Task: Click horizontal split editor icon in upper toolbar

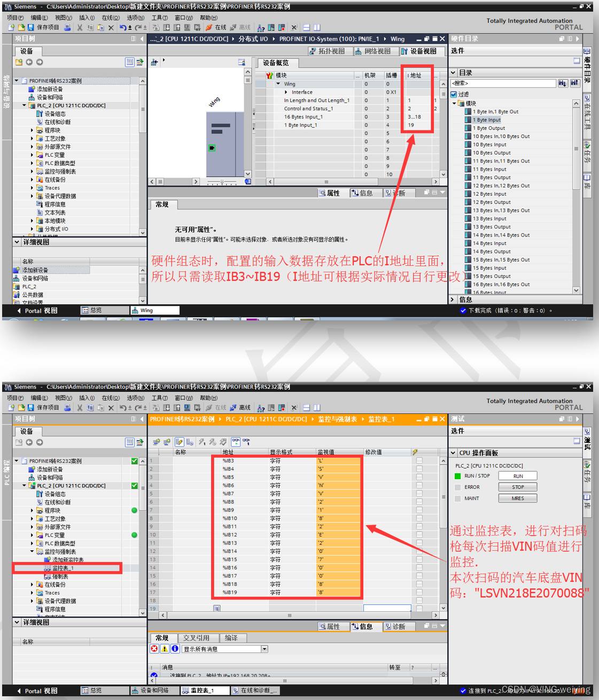Action: [x=307, y=28]
